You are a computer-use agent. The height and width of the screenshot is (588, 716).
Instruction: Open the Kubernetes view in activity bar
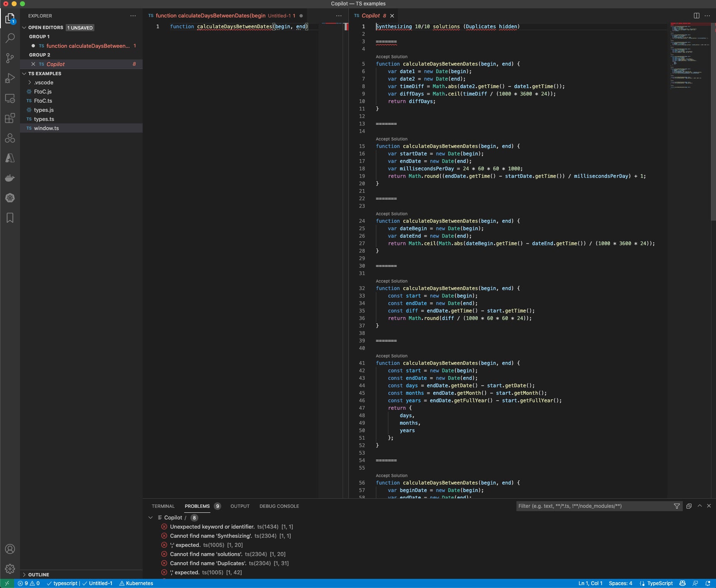10,198
